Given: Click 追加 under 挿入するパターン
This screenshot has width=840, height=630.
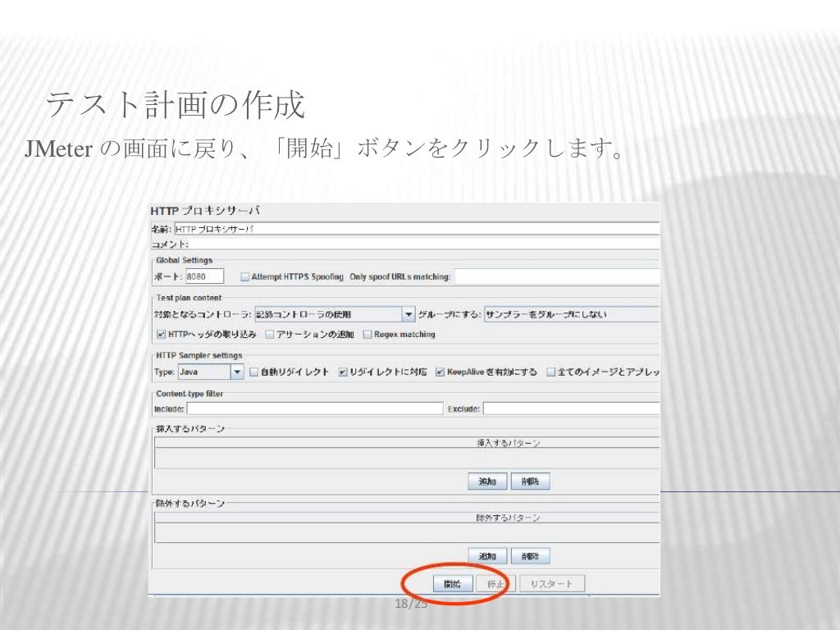Looking at the screenshot, I should [487, 482].
